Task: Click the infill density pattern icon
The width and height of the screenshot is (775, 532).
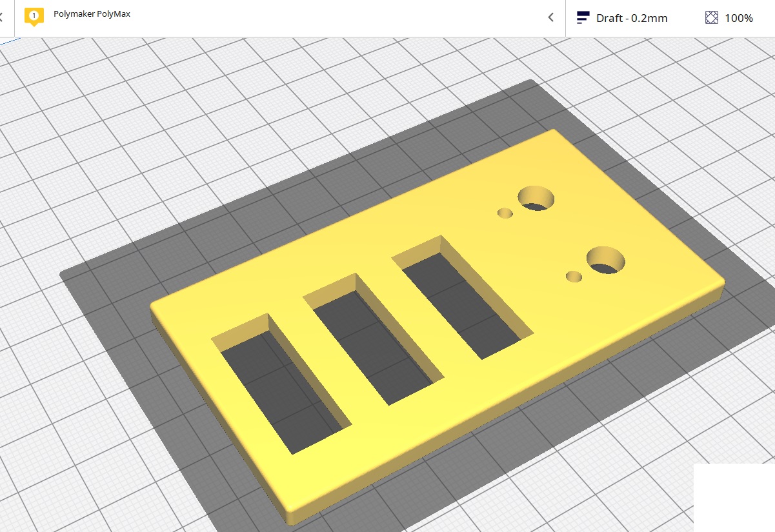Action: (711, 17)
